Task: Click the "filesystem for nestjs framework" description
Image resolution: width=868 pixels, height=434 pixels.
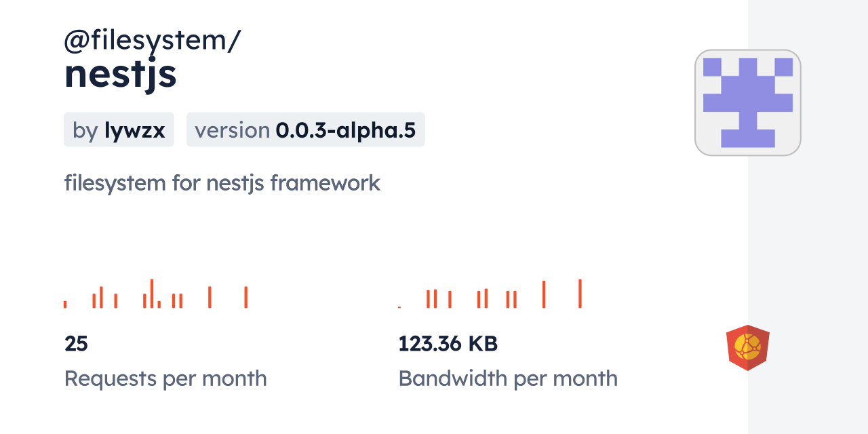Action: (222, 183)
